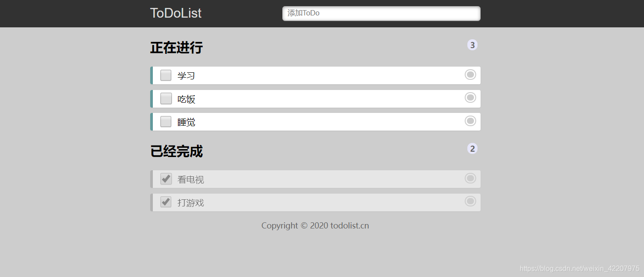Click the 已经完成 section heading

(177, 151)
